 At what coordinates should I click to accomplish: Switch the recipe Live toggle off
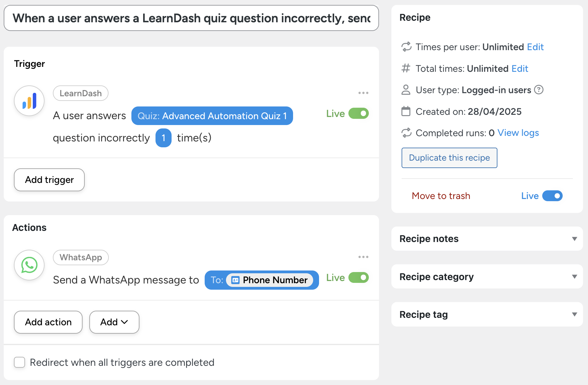click(552, 196)
